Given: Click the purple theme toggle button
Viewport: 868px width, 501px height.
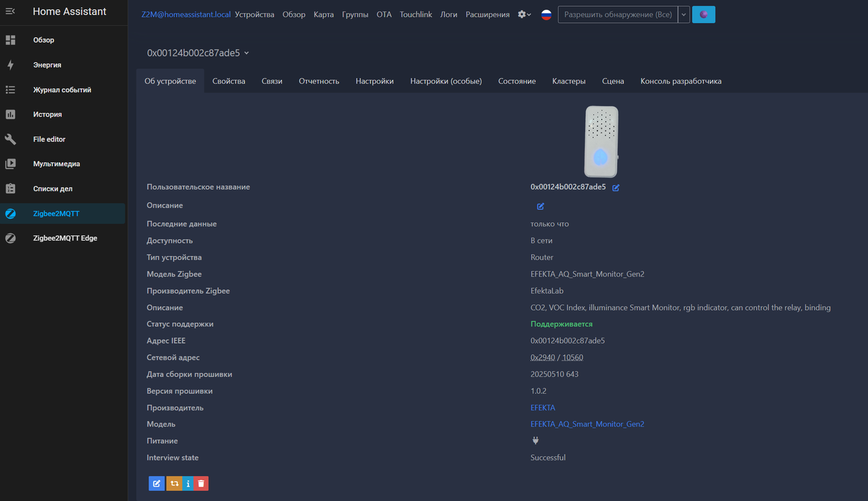Looking at the screenshot, I should pos(704,14).
